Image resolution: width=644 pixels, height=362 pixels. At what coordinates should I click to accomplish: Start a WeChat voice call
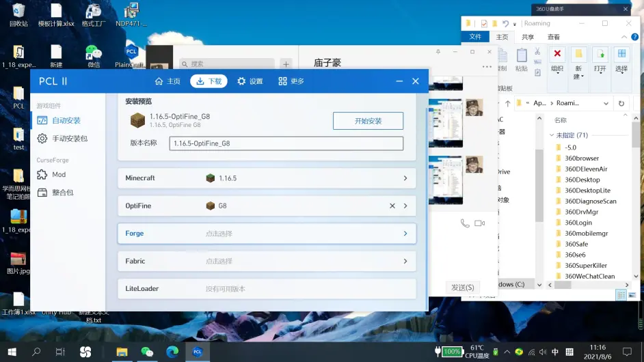point(464,223)
